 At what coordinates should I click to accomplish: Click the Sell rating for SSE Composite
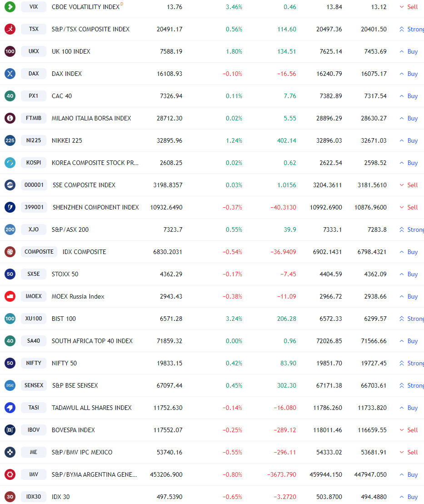point(409,185)
